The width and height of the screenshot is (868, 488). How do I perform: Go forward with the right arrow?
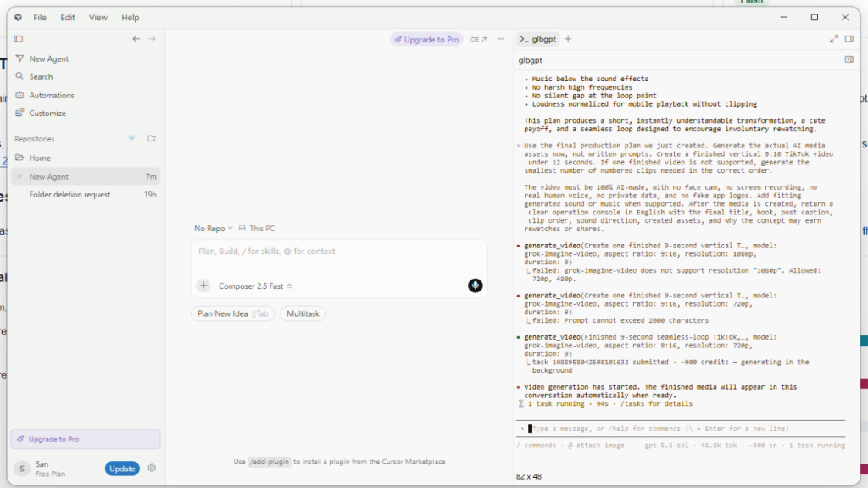152,39
